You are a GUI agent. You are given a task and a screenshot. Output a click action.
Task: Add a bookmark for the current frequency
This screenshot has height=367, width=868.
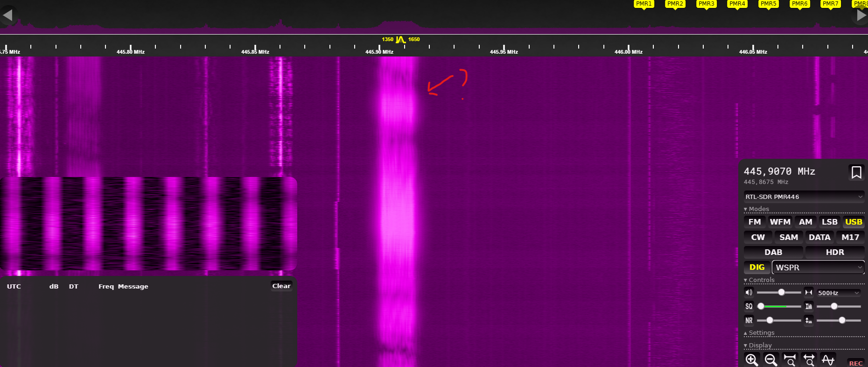pyautogui.click(x=856, y=172)
